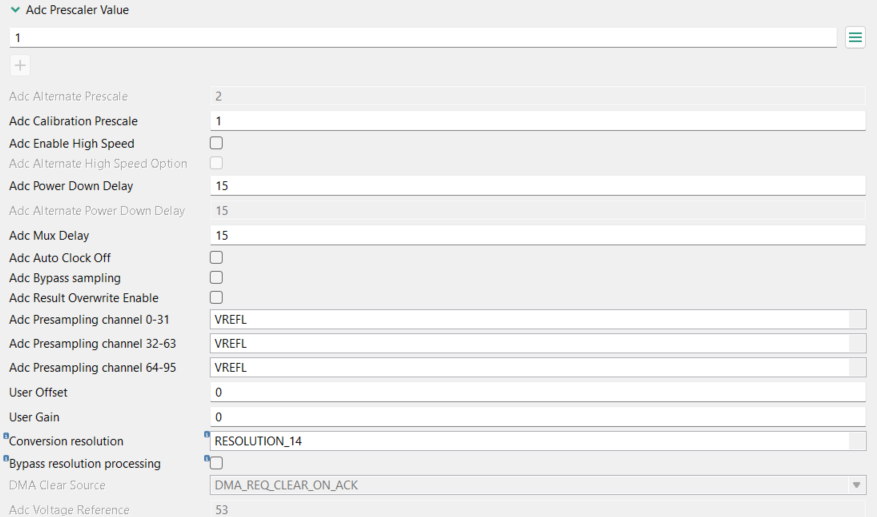The height and width of the screenshot is (517, 877).
Task: Focus the Adc Power Down Delay field
Action: click(x=536, y=186)
